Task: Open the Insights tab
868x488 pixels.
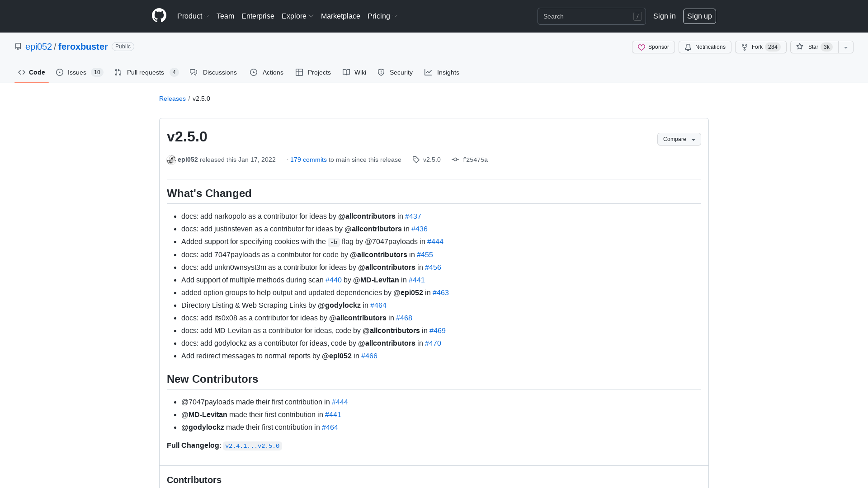Action: pos(442,72)
